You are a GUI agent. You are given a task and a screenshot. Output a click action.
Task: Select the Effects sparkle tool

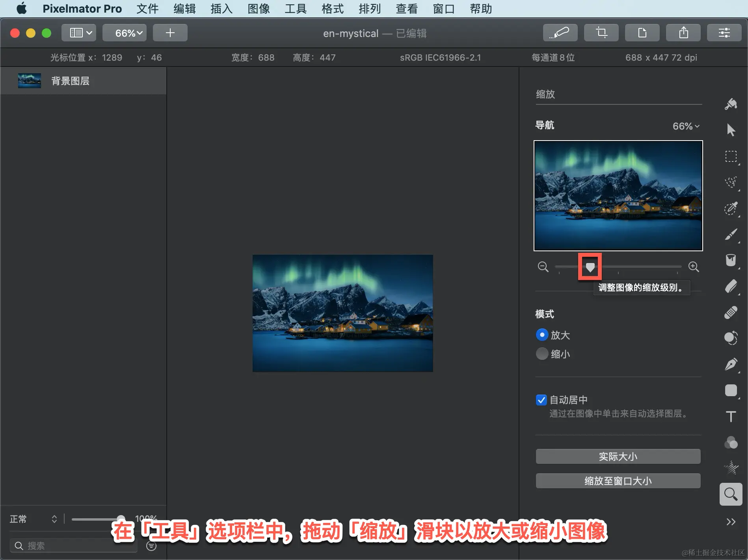coord(731,468)
